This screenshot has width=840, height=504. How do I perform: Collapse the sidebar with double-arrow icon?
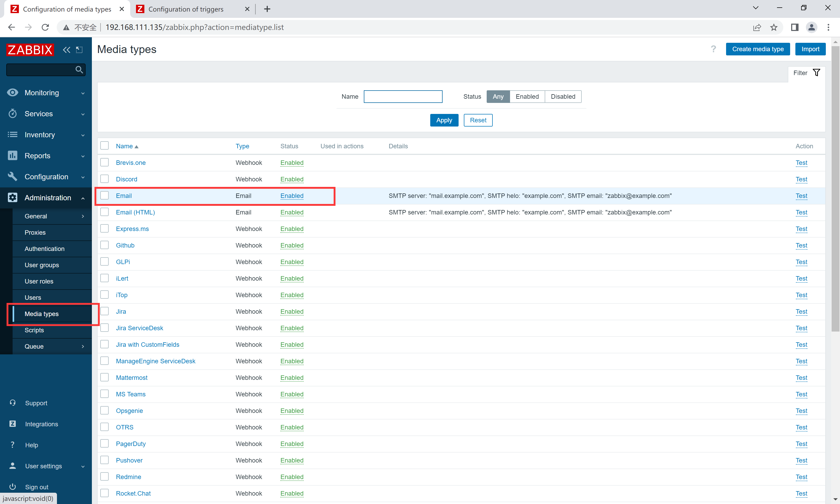point(67,50)
